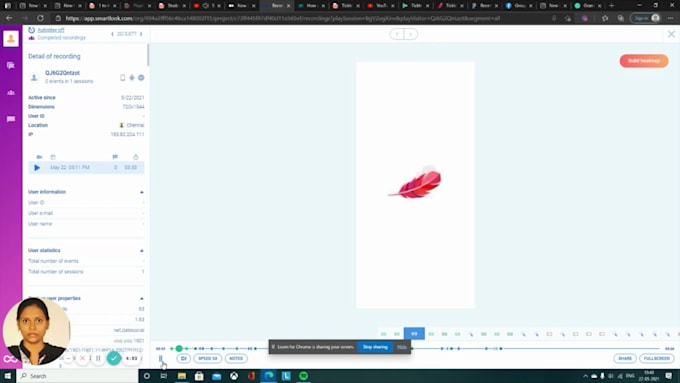
Task: Collapse the User statistics section
Action: (141, 251)
